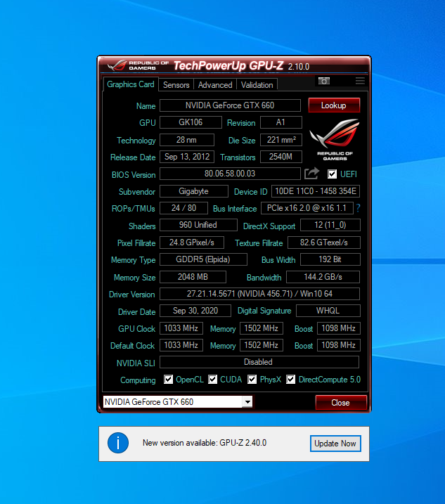Click the Republic of Gamers vendor logo
The image size is (445, 504).
[335, 139]
